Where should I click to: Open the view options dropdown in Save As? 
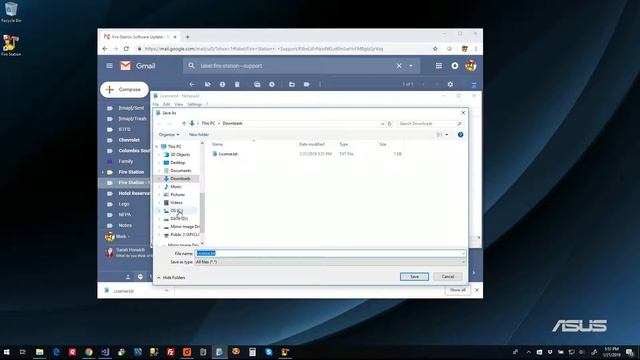tap(447, 135)
